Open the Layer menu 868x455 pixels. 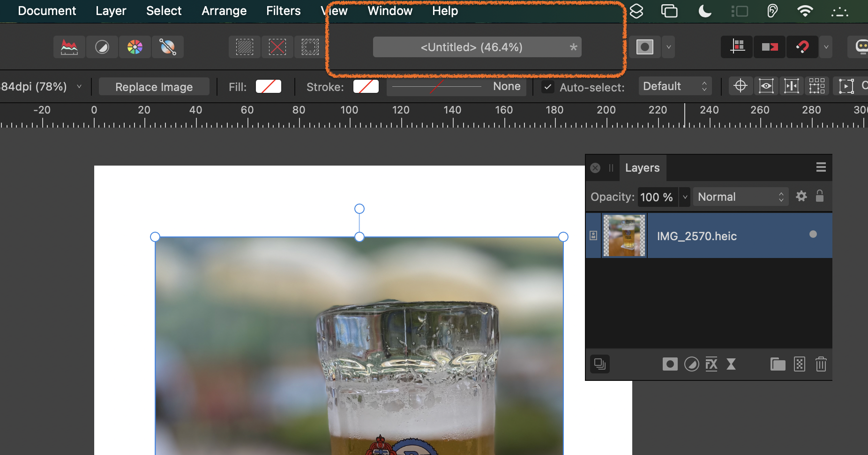point(111,11)
